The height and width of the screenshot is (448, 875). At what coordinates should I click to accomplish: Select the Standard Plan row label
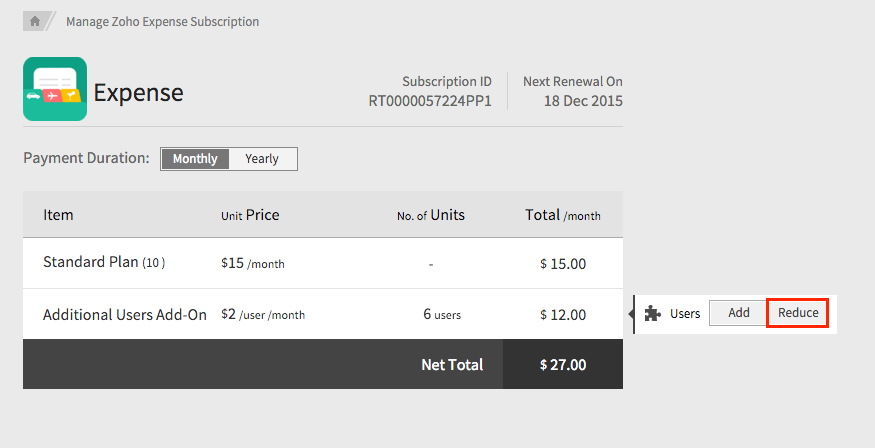[103, 263]
